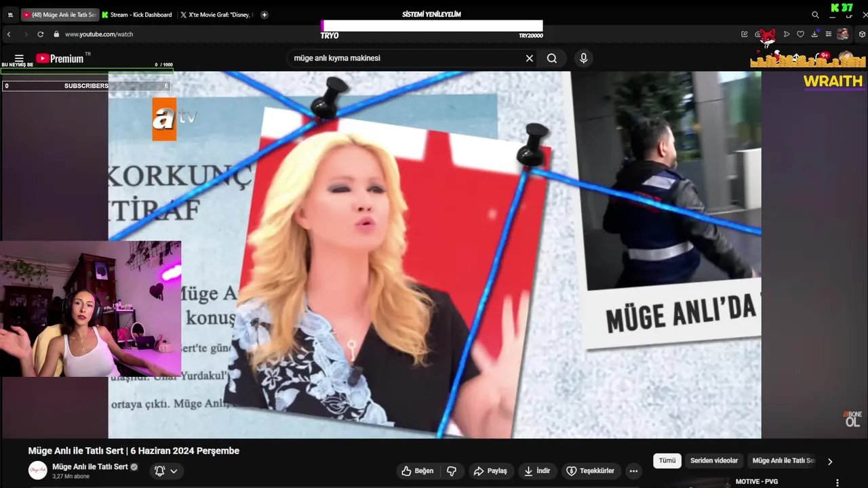The width and height of the screenshot is (868, 488).
Task: Show next filter chips with right arrow
Action: 829,462
